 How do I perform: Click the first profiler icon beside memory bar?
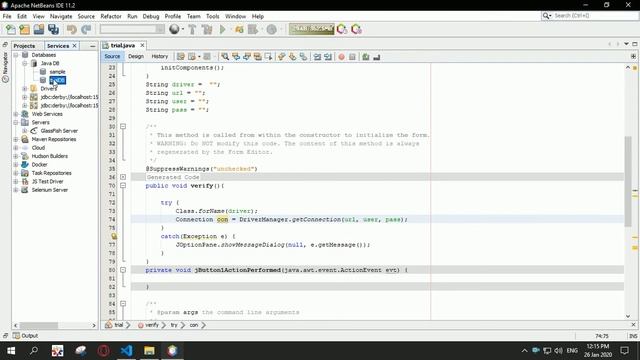click(x=342, y=29)
